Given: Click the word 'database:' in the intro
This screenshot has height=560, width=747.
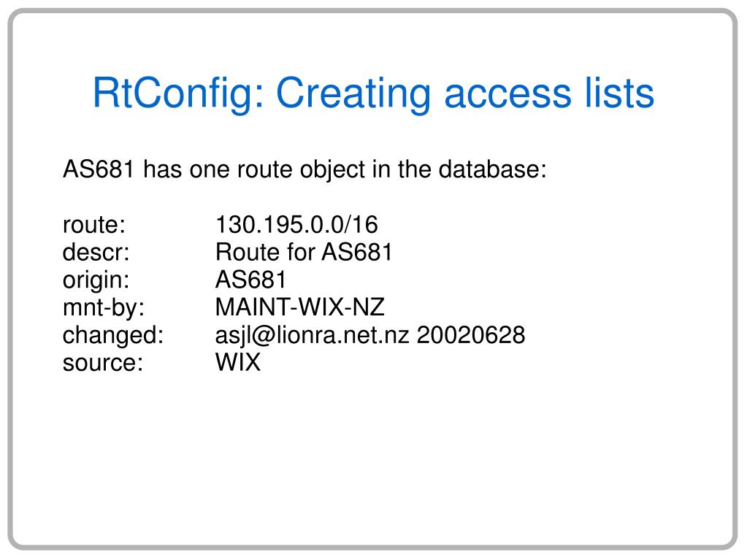Looking at the screenshot, I should [x=492, y=169].
